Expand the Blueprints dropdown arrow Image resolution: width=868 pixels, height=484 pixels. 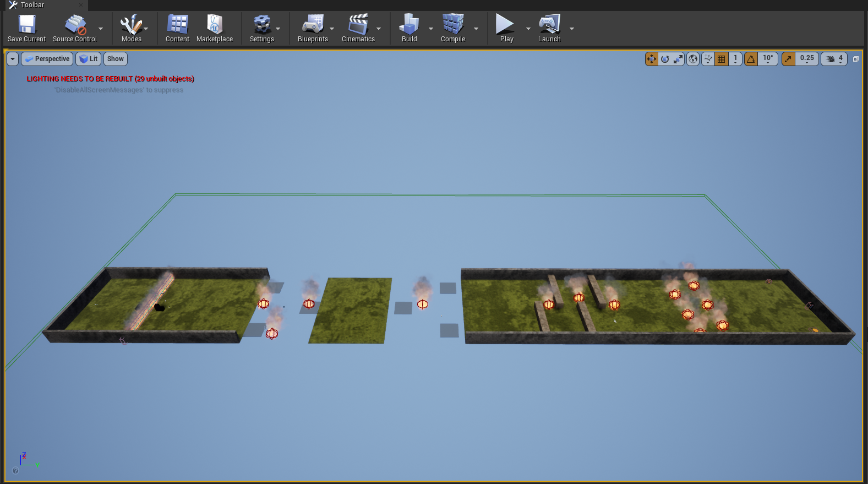332,29
